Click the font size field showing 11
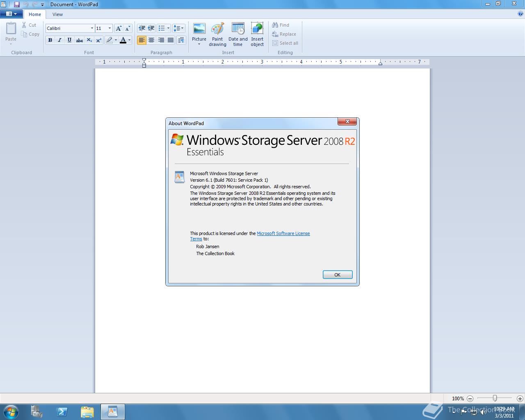 101,28
